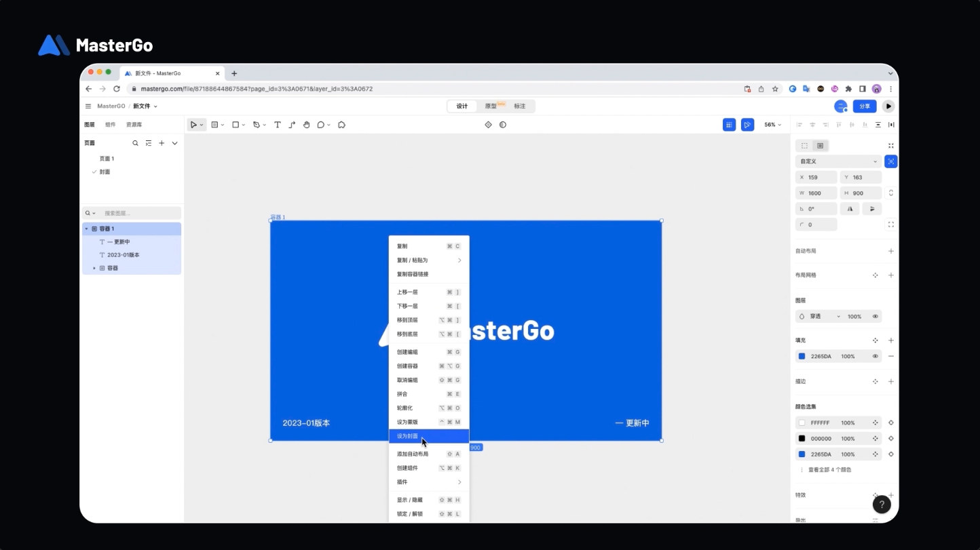The height and width of the screenshot is (550, 980).
Task: Collapse the 容器 1 layer tree arrow
Action: click(x=86, y=229)
